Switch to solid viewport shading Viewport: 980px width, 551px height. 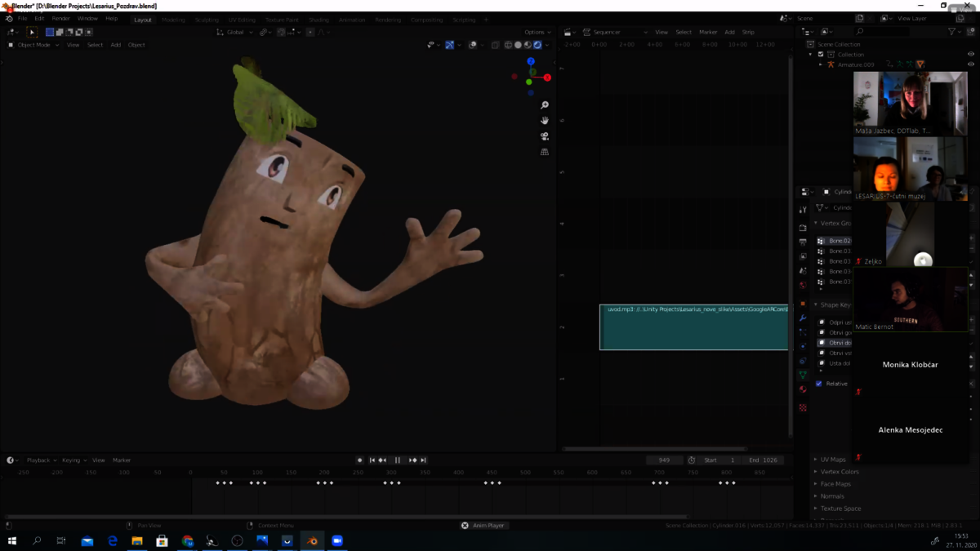[518, 45]
